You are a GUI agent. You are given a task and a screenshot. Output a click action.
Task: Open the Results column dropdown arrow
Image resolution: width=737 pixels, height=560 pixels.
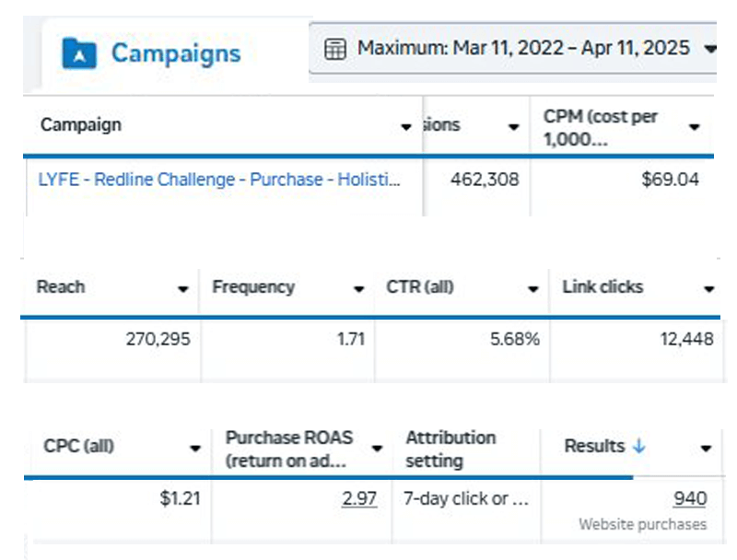[x=706, y=449]
